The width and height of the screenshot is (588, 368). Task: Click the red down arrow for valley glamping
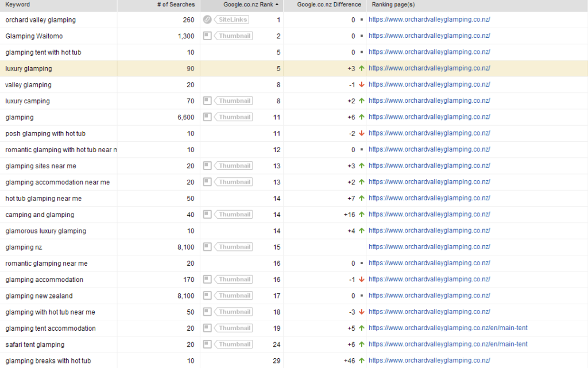click(x=362, y=85)
